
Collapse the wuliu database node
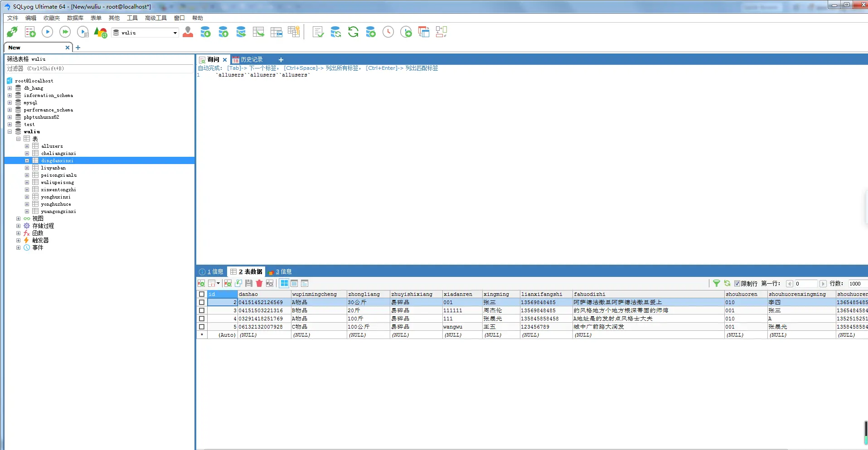10,132
